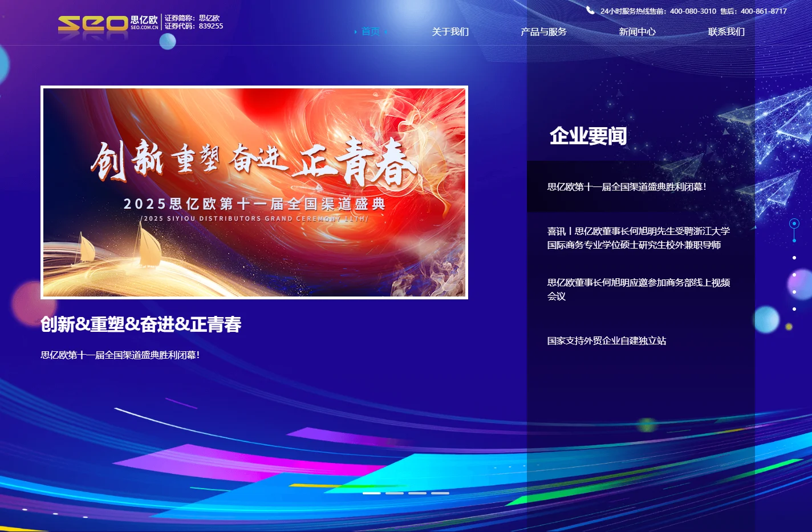This screenshot has width=812, height=532.
Task: Select the third carousel indicator bar
Action: coord(417,493)
